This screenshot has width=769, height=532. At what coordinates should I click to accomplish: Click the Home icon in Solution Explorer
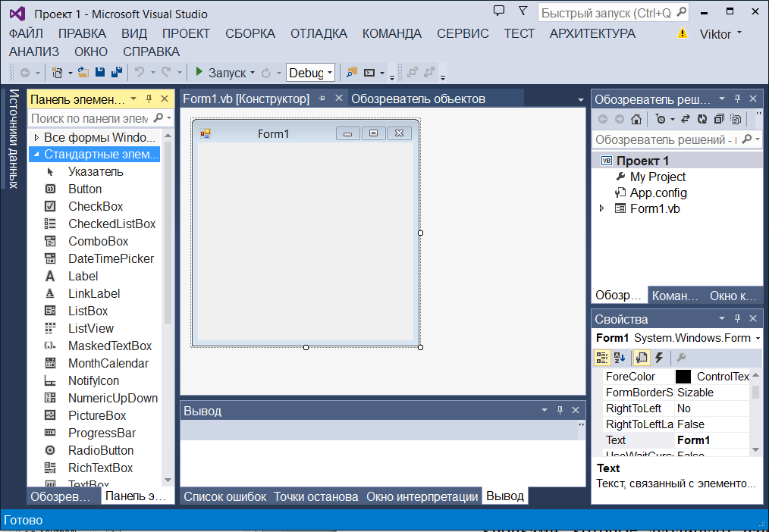[636, 119]
